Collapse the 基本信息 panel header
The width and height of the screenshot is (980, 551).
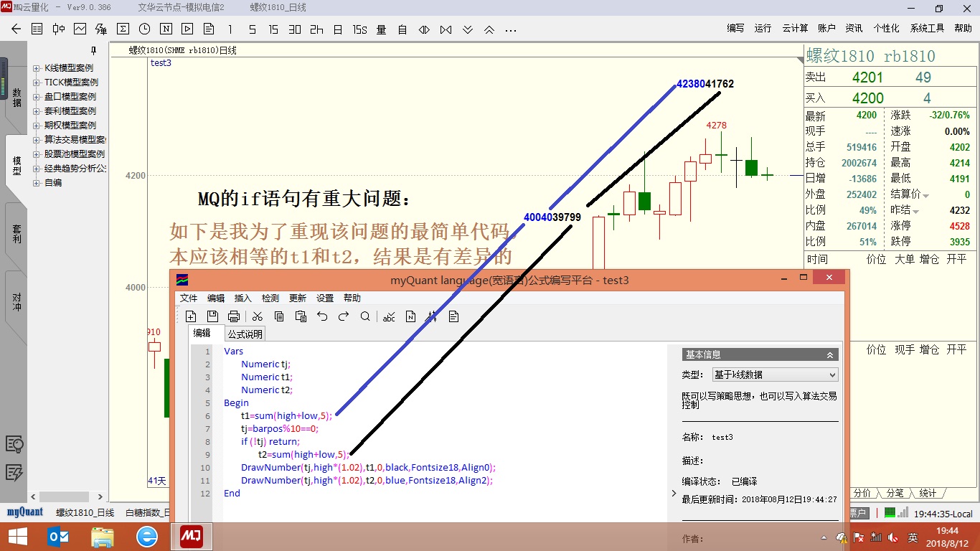point(830,354)
